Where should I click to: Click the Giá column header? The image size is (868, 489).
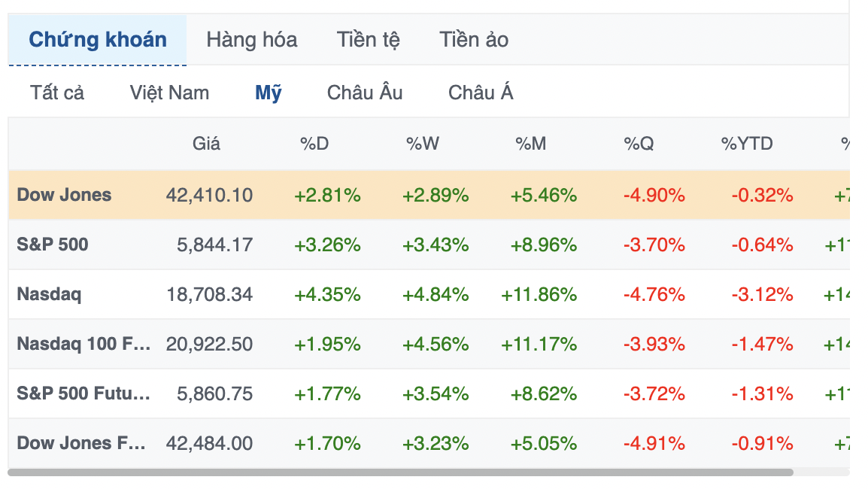click(206, 144)
